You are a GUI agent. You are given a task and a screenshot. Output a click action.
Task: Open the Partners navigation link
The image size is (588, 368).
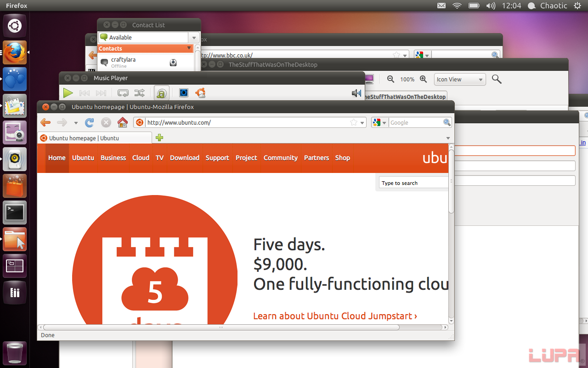click(317, 158)
